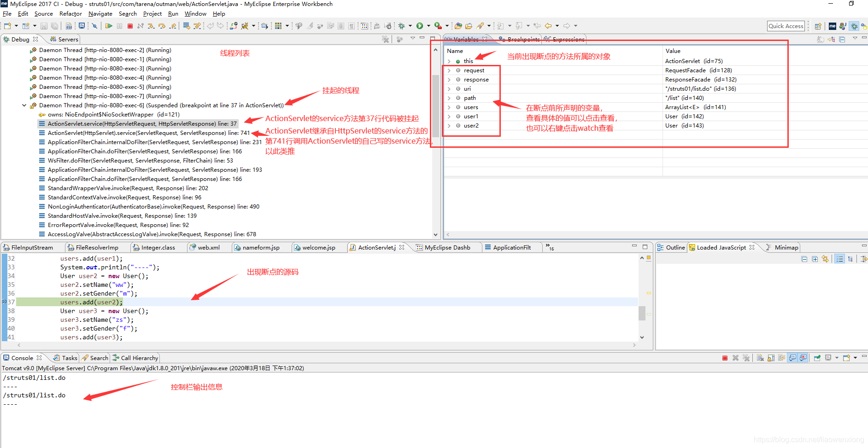Toggle flat list layout in Loaded JavaScript
Image resolution: width=868 pixels, height=448 pixels.
839,259
